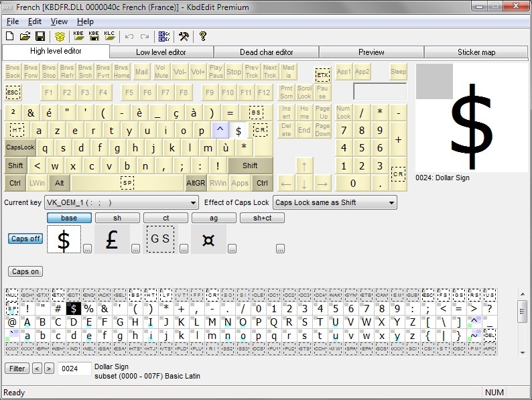The image size is (532, 400).
Task: Click the question mark help icon
Action: click(x=203, y=36)
